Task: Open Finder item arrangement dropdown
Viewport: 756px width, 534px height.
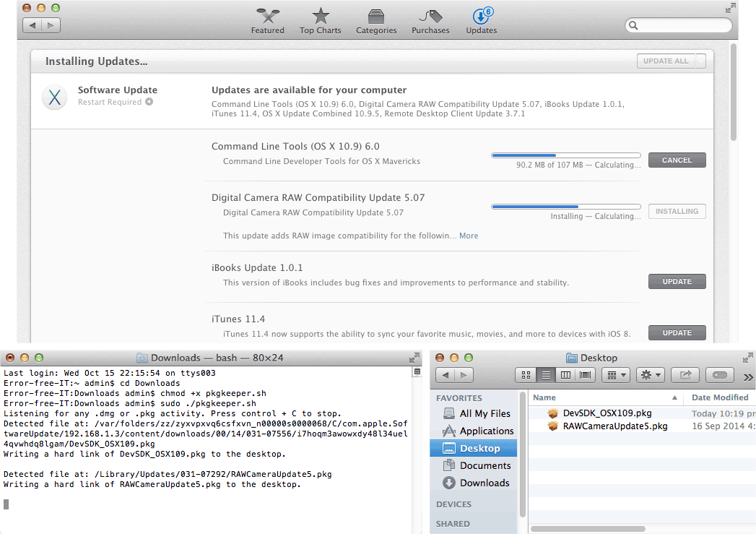Action: 615,375
